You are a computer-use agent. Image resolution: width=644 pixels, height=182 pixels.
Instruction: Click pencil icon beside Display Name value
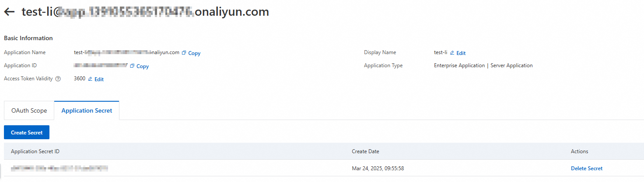click(x=452, y=53)
